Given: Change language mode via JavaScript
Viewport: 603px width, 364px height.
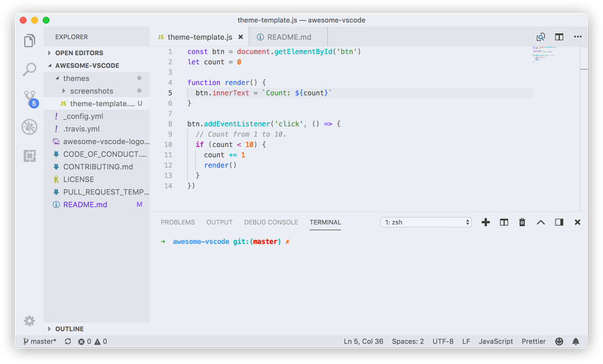Looking at the screenshot, I should [496, 341].
